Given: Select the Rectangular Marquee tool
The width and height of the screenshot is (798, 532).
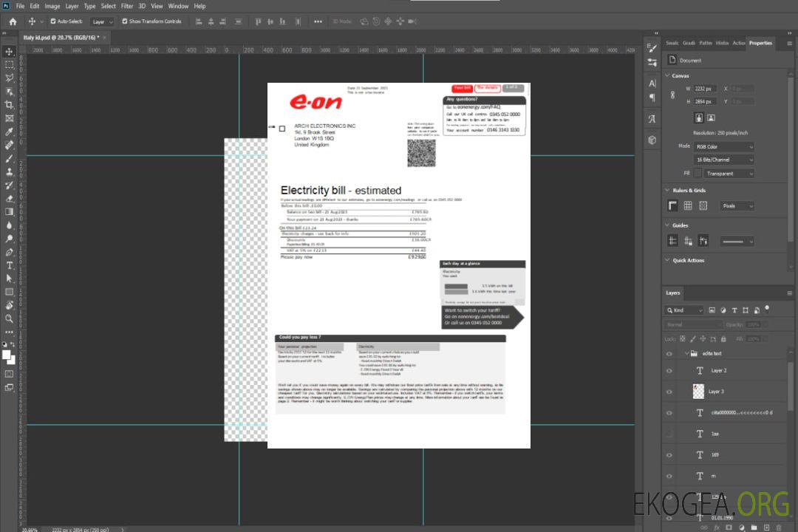Looking at the screenshot, I should 10,65.
